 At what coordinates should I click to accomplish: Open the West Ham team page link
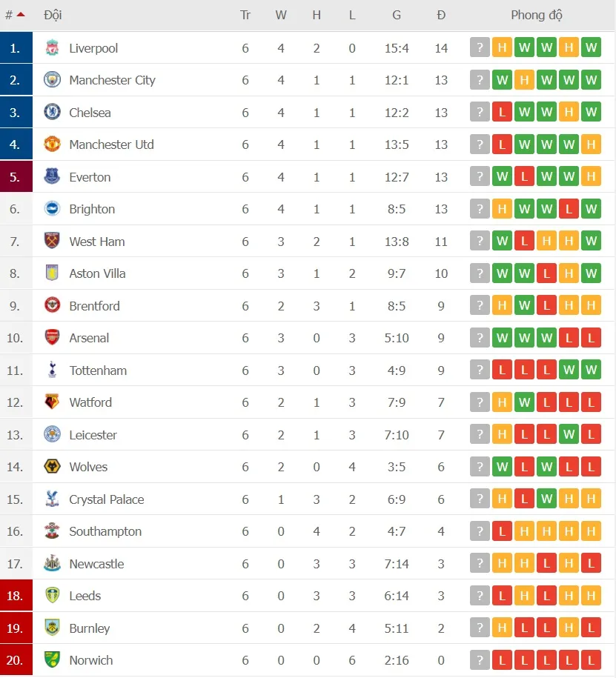pos(98,241)
